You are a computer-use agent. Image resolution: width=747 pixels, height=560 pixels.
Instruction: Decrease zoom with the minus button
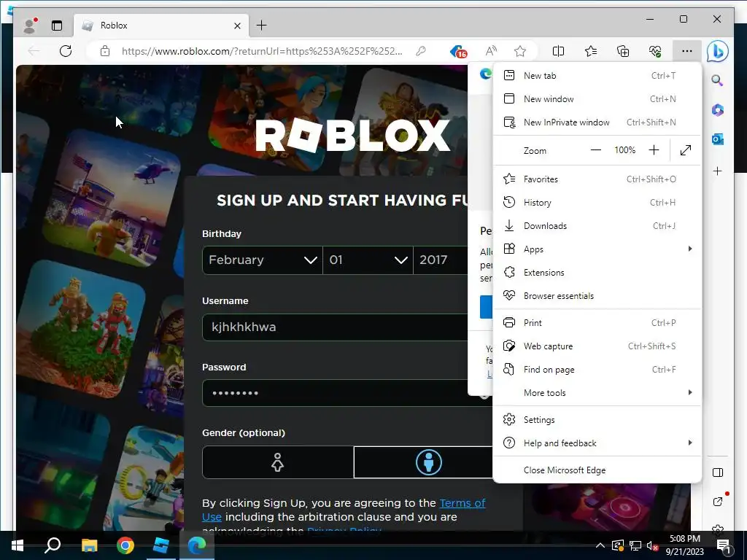[596, 150]
